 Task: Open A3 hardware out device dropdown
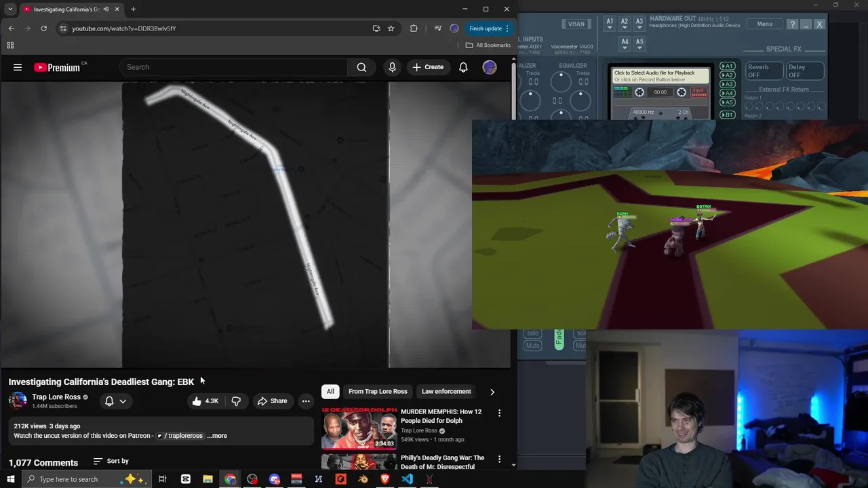pyautogui.click(x=639, y=24)
